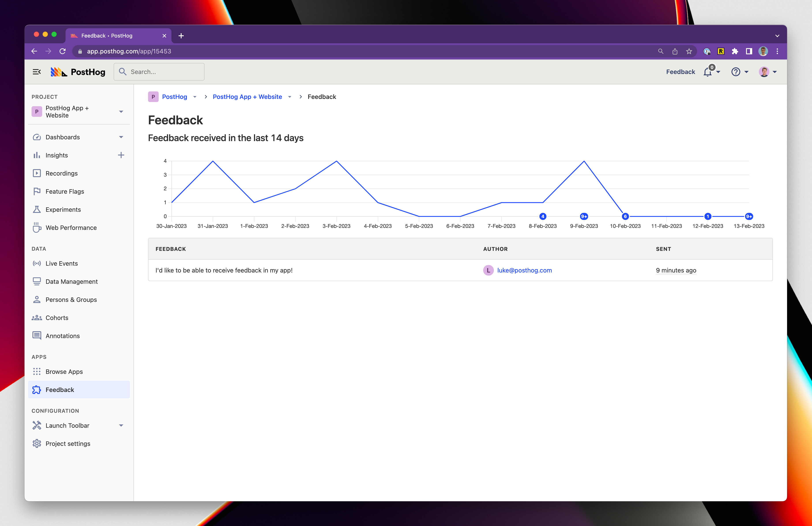Select Browse Apps in the sidebar
The width and height of the screenshot is (812, 526).
[64, 372]
